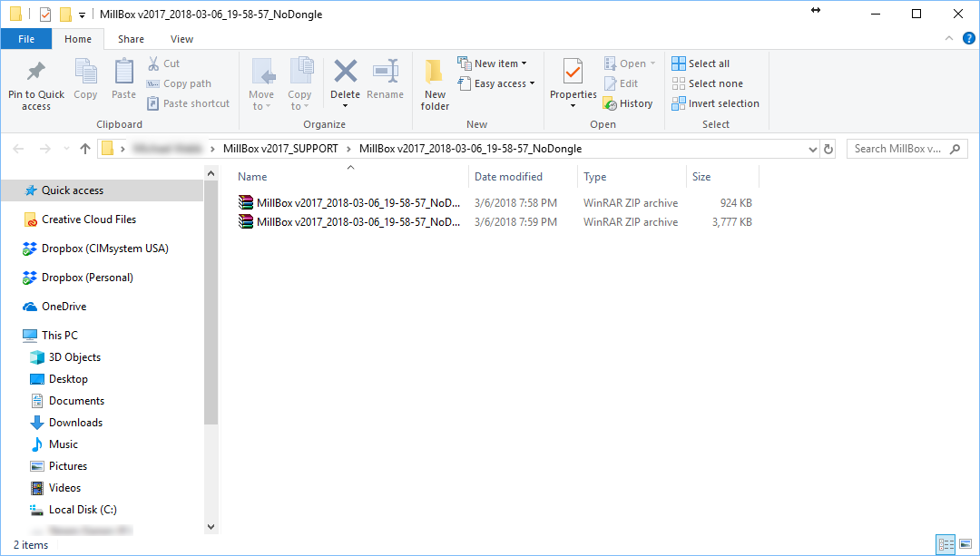Click Edit in the Open group

coord(622,83)
